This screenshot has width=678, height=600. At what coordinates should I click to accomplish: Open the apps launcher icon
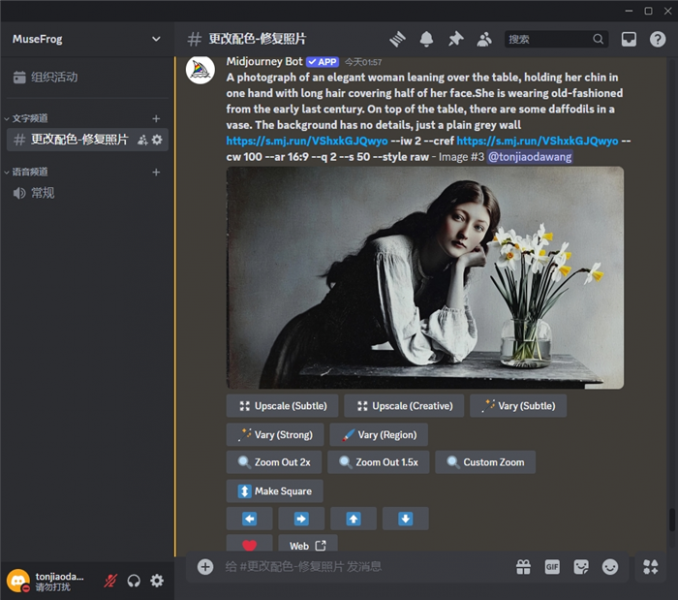point(650,567)
